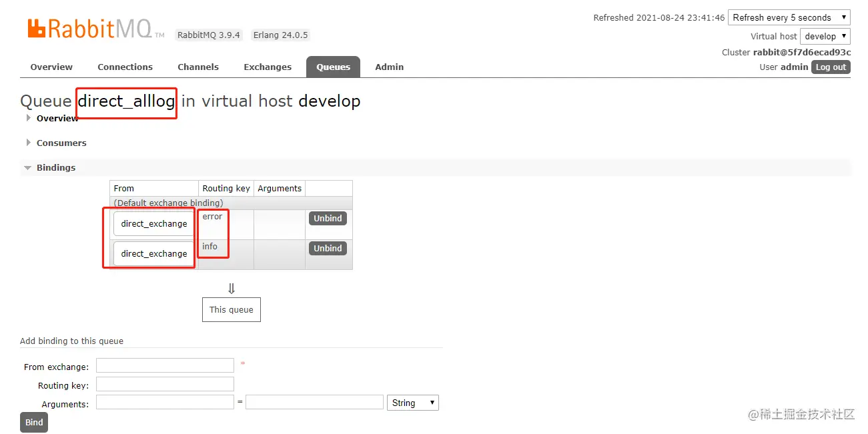
Task: Click the Erlang 24.0.5 version label
Action: [x=280, y=35]
